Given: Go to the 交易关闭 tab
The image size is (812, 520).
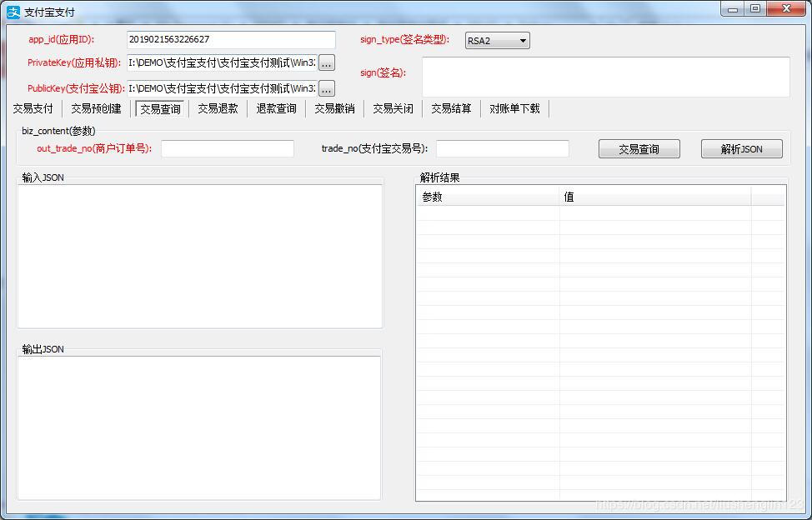Looking at the screenshot, I should tap(393, 108).
